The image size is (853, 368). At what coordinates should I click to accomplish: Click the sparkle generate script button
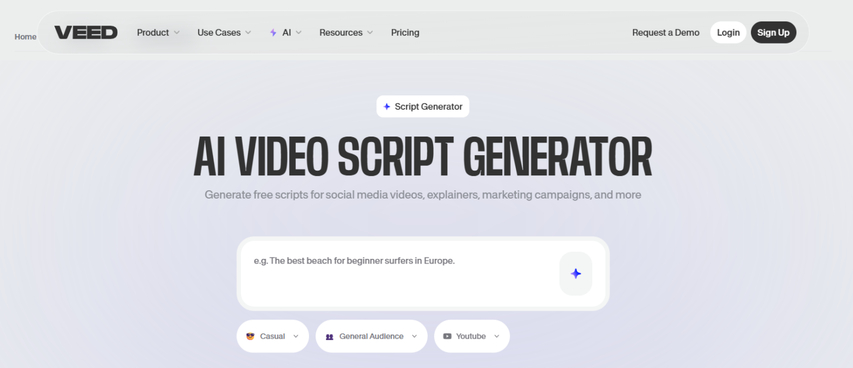point(576,274)
